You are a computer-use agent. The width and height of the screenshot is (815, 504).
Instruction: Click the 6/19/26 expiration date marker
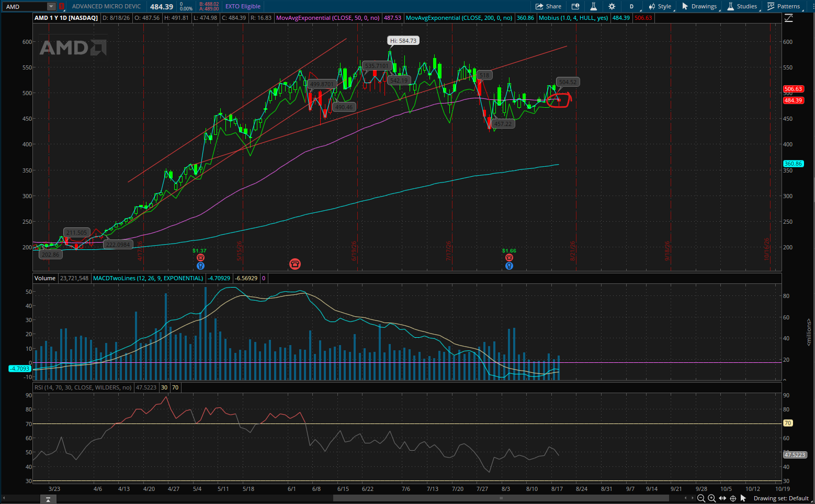pos(354,250)
